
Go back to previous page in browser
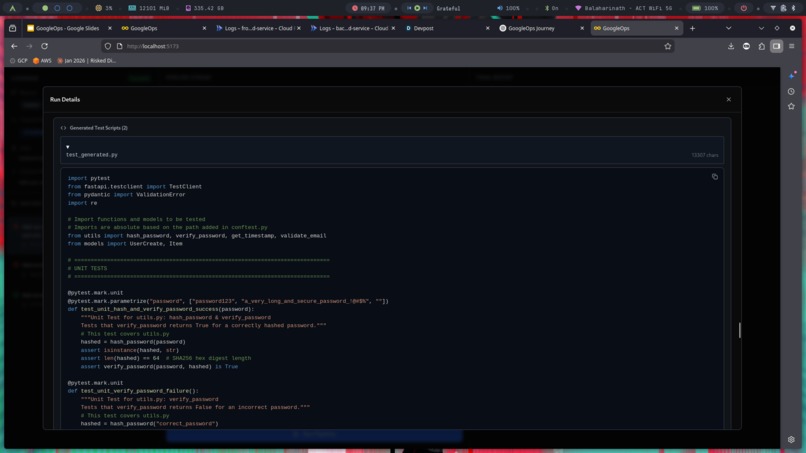(x=14, y=46)
